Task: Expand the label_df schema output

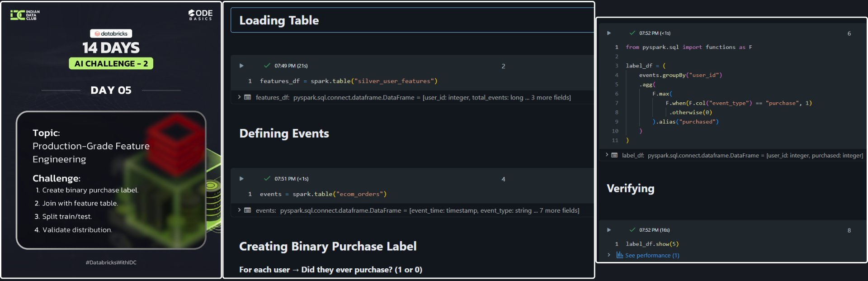Action: coord(607,155)
